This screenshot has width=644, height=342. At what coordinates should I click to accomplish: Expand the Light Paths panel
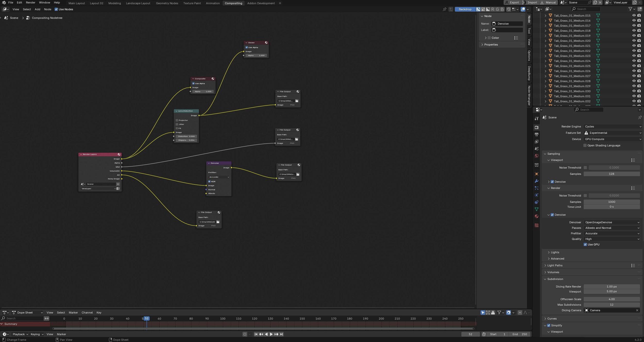pos(555,266)
